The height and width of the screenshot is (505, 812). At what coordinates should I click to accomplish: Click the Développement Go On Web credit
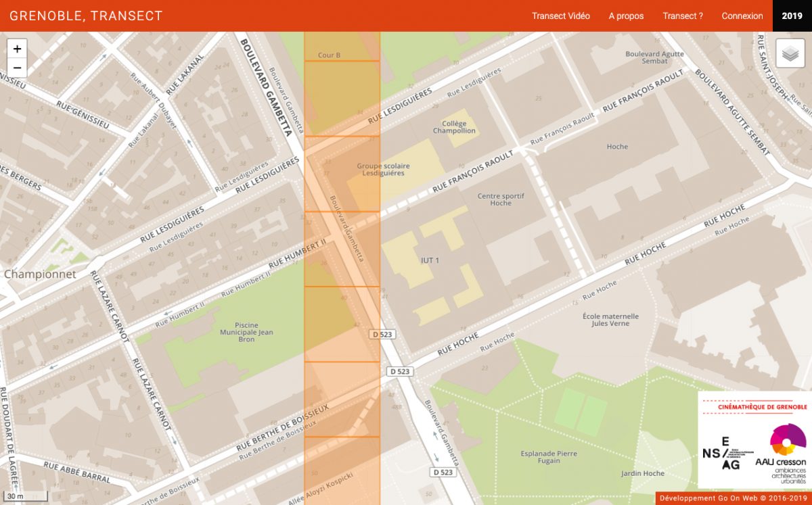734,498
